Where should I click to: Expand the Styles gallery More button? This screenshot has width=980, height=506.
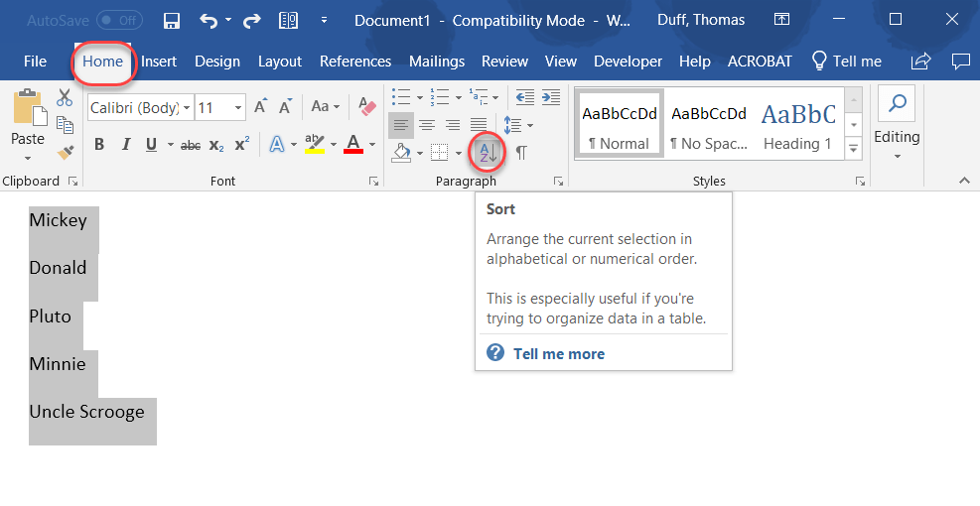coord(853,149)
